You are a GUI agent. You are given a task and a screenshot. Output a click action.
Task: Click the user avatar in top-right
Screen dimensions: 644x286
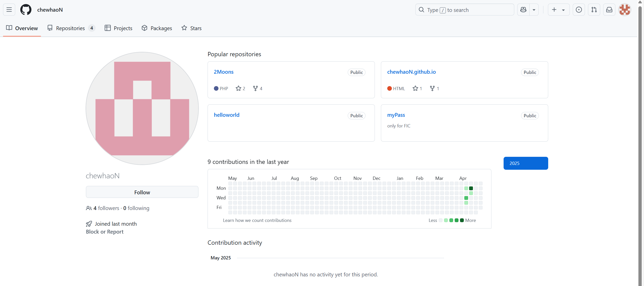coord(625,10)
